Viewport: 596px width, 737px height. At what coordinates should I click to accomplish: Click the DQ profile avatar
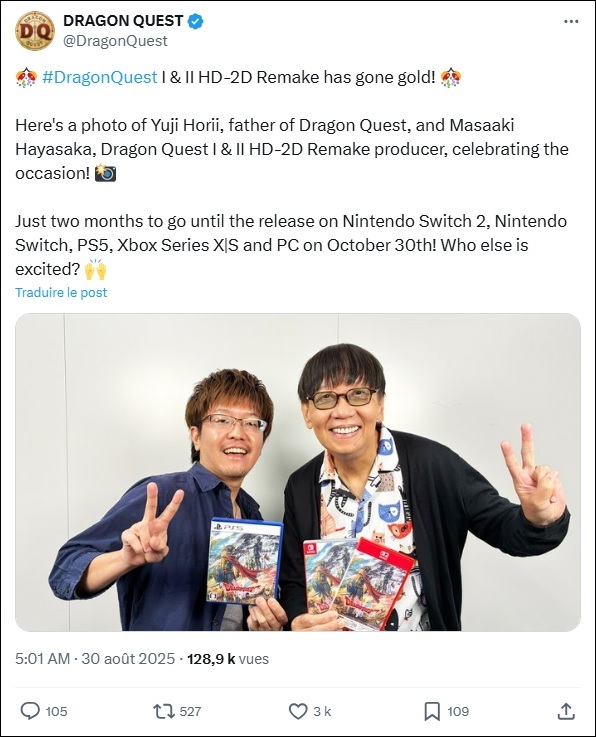point(35,31)
